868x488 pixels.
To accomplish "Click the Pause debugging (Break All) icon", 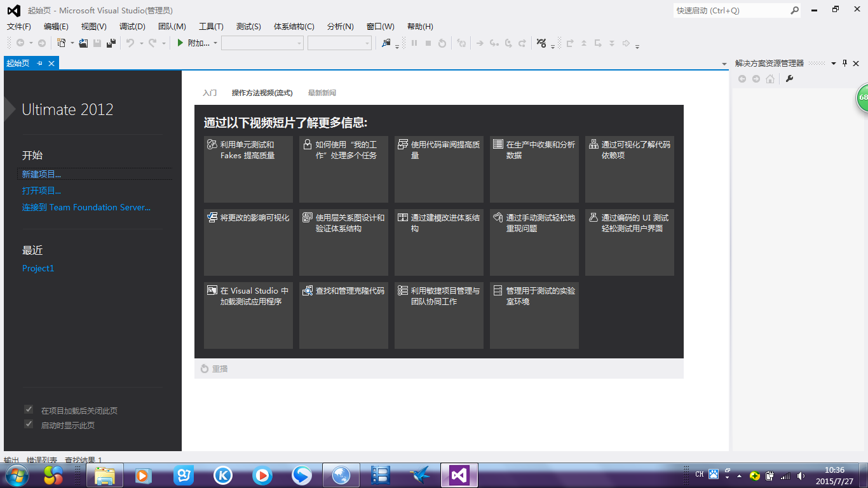I will pos(414,43).
